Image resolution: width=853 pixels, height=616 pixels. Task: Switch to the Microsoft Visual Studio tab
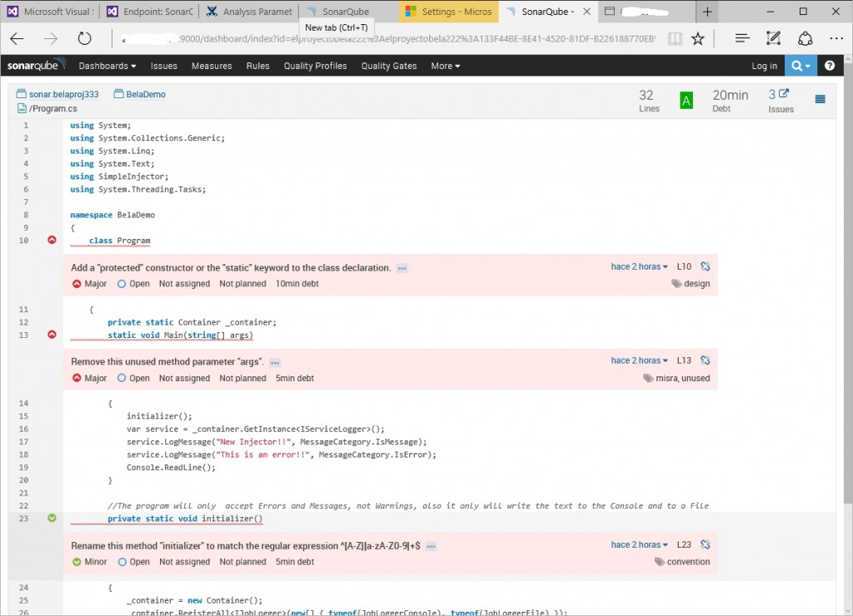click(x=50, y=12)
